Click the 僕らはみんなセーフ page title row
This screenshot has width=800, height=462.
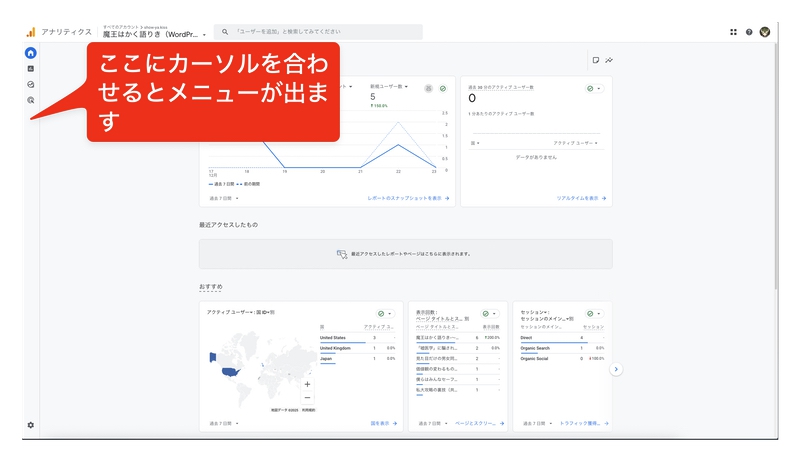458,380
